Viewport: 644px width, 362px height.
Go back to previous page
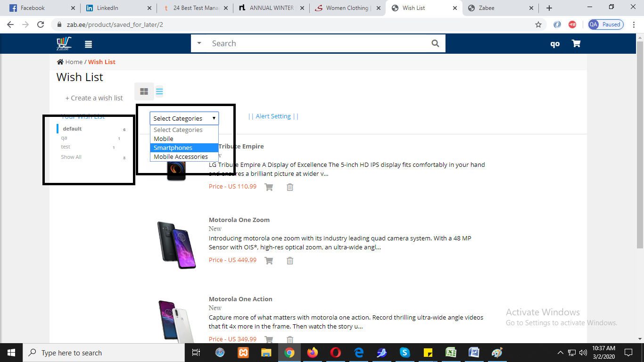click(10, 25)
